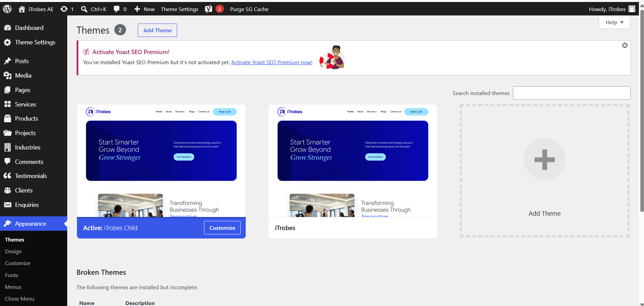
Task: Click the Comments speech bubble icon in the sidebar
Action: (x=7, y=162)
